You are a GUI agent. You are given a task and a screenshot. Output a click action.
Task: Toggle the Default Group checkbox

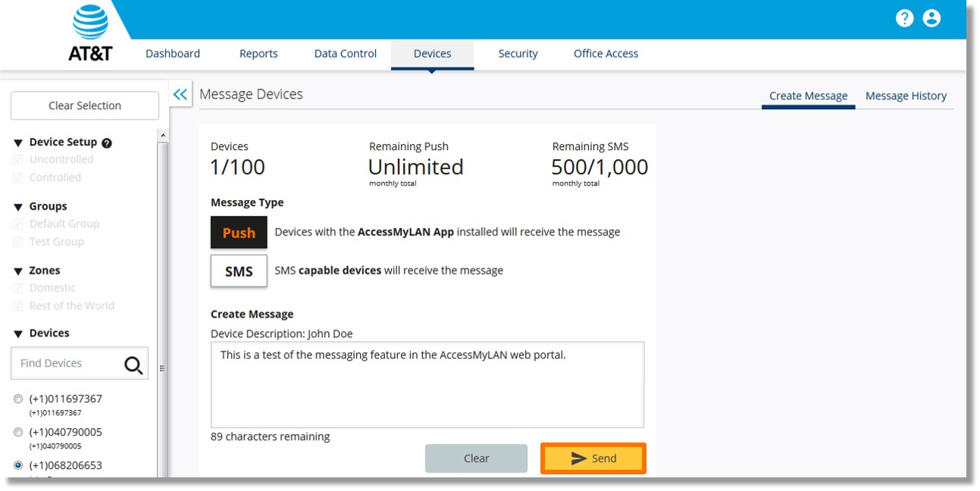[x=18, y=224]
